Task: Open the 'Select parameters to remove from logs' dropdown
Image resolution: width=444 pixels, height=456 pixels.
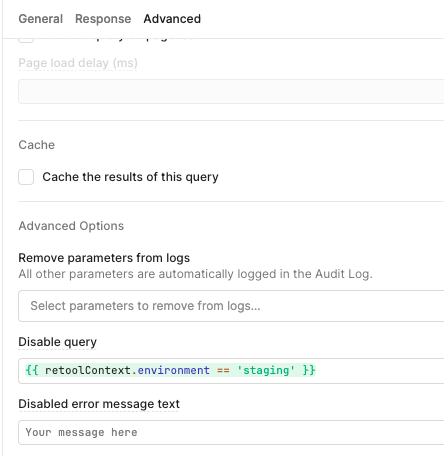Action: click(x=231, y=306)
